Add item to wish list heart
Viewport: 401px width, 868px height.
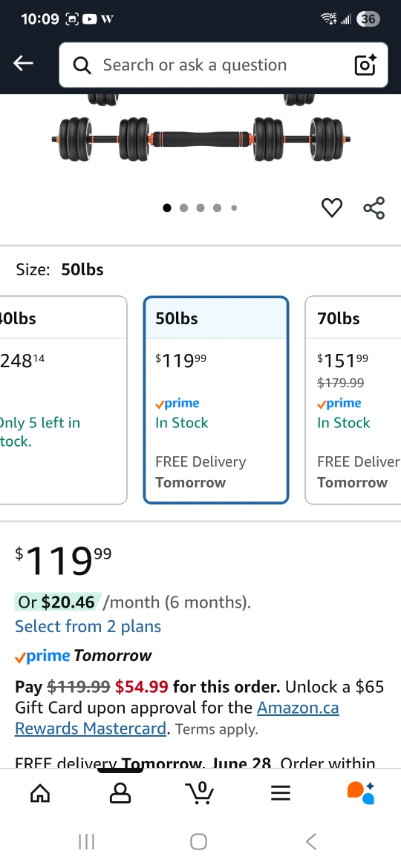(x=332, y=208)
